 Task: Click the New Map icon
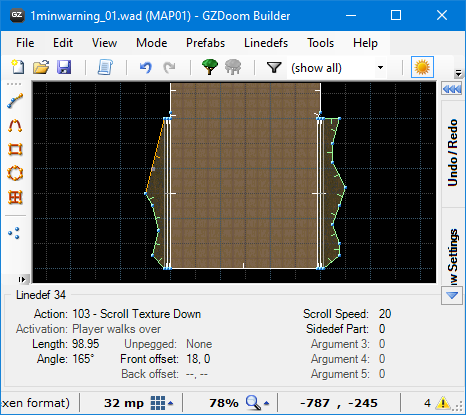18,67
